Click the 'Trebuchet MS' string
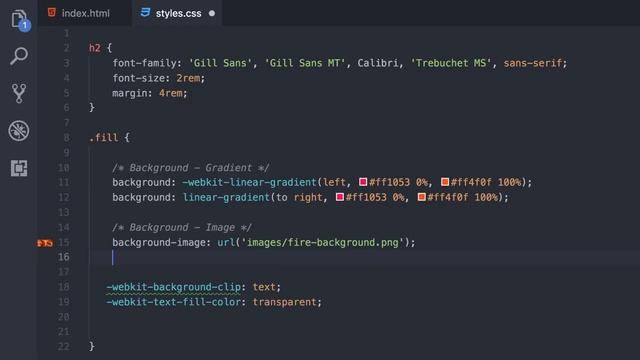The width and height of the screenshot is (640, 360). pyautogui.click(x=451, y=63)
